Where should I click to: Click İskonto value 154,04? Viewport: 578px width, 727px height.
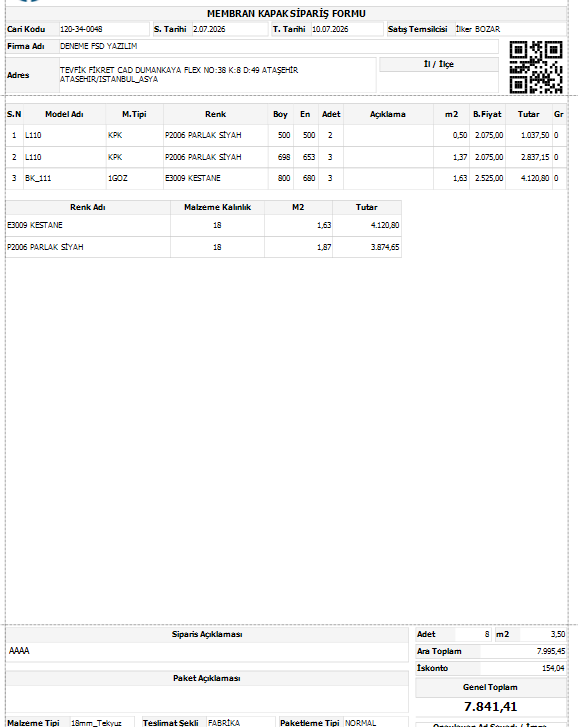click(553, 668)
